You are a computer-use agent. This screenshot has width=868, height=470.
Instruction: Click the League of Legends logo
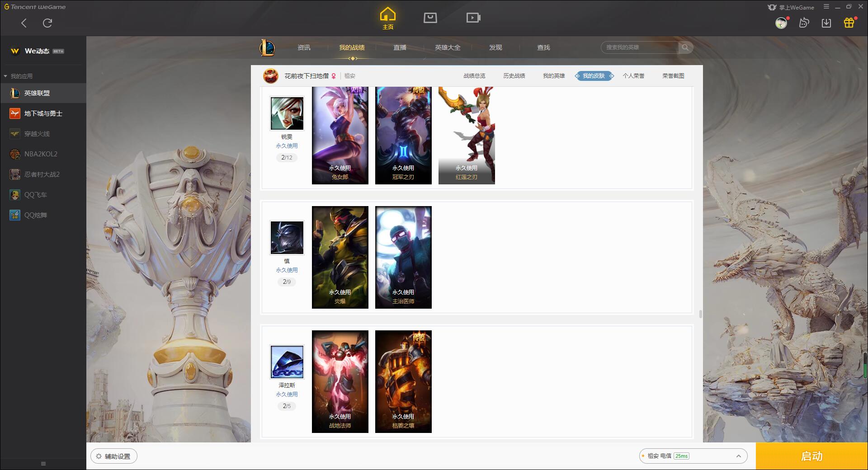pyautogui.click(x=267, y=47)
